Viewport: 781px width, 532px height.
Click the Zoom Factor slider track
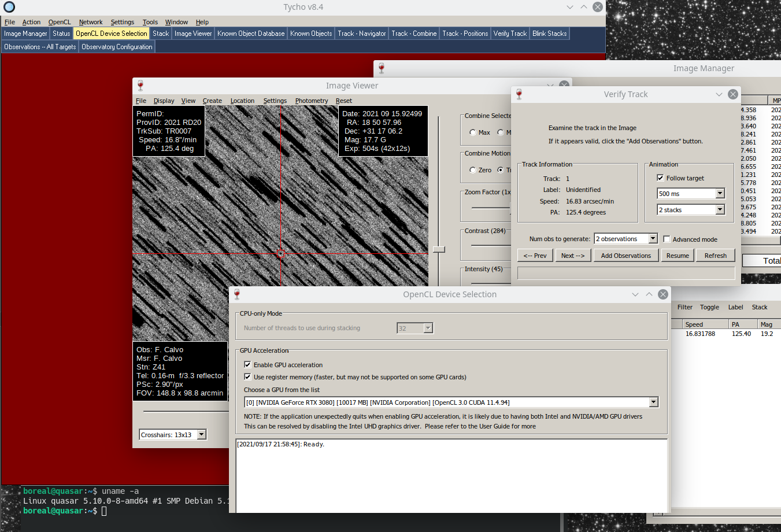coord(491,208)
